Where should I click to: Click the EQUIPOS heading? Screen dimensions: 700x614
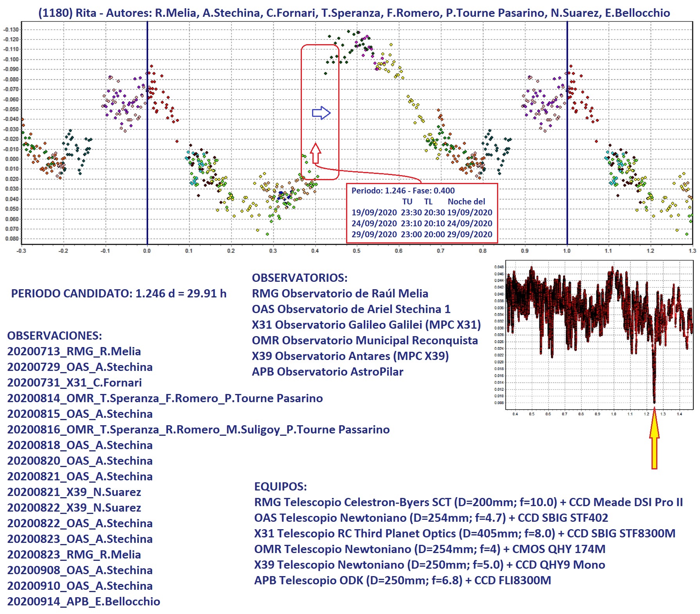(280, 487)
